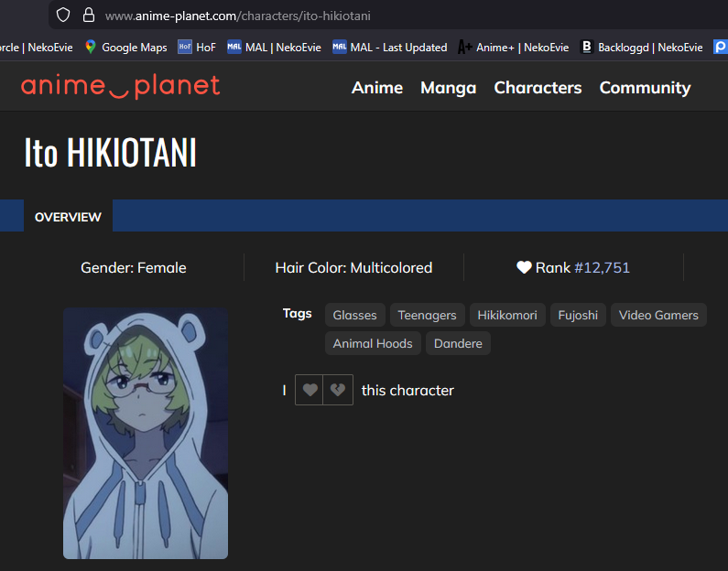
Task: Click the Ito HIKIOTANI page title
Action: coord(111,152)
